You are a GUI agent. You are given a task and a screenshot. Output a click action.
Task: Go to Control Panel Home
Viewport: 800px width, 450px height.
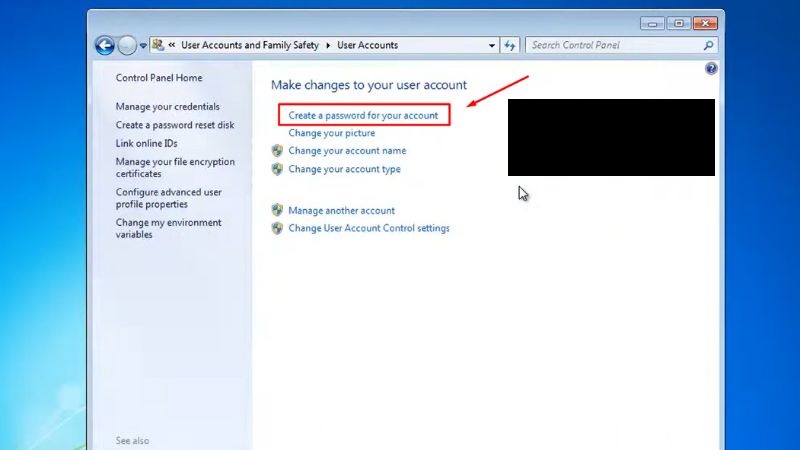[x=159, y=78]
